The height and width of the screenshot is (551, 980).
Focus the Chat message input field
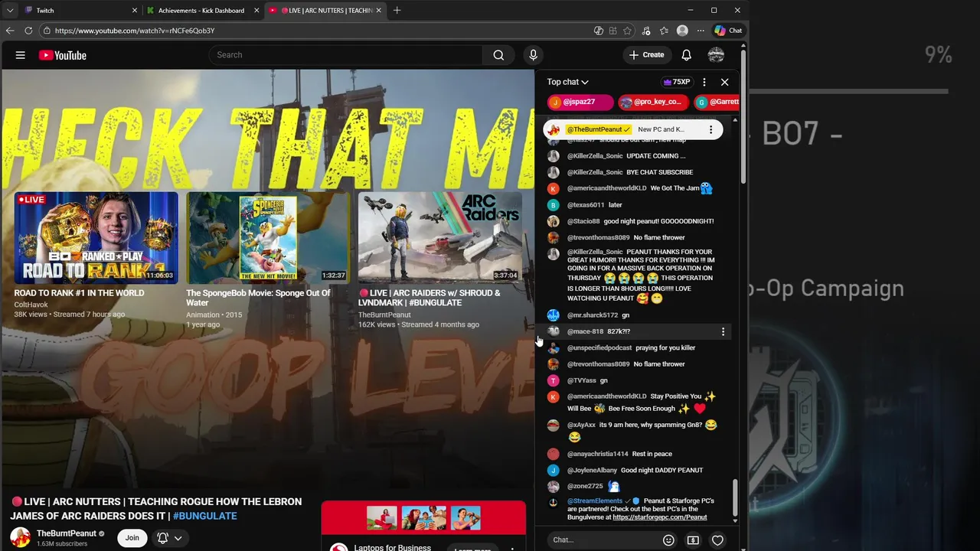[603, 540]
